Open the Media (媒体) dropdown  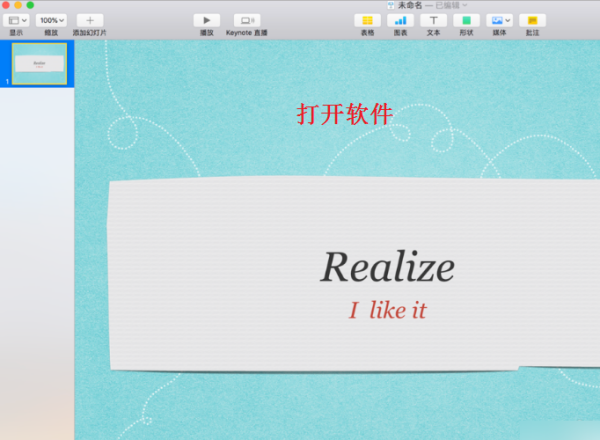tap(499, 20)
